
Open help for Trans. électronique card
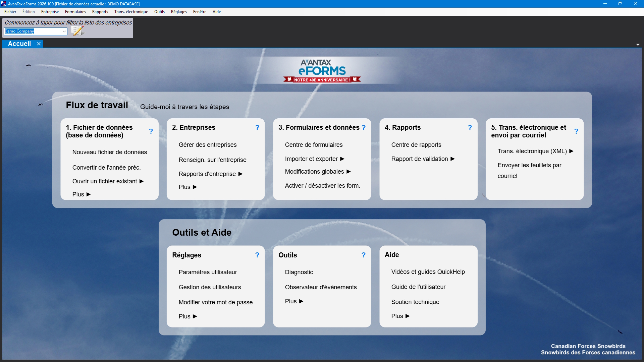pos(576,131)
